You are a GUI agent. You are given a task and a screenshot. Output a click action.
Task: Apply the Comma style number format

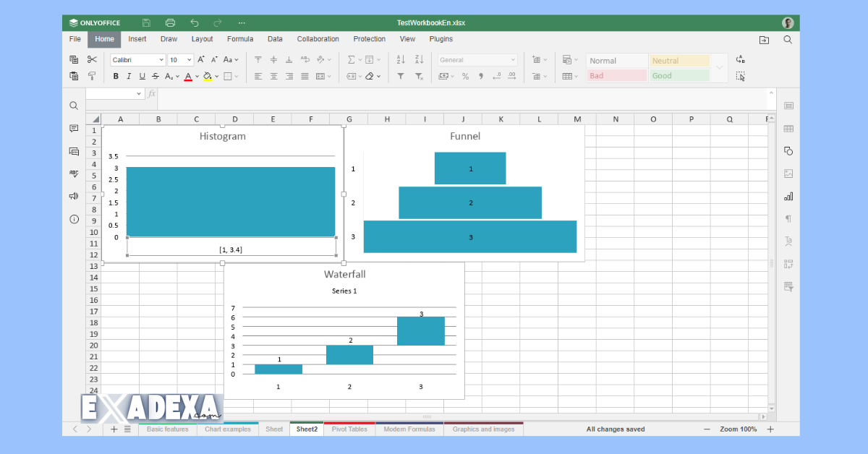coord(482,76)
